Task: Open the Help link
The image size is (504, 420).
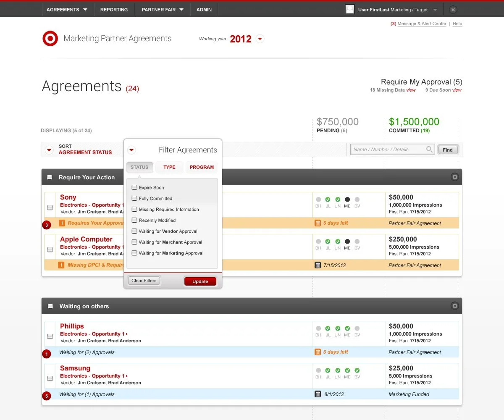Action: tap(457, 24)
